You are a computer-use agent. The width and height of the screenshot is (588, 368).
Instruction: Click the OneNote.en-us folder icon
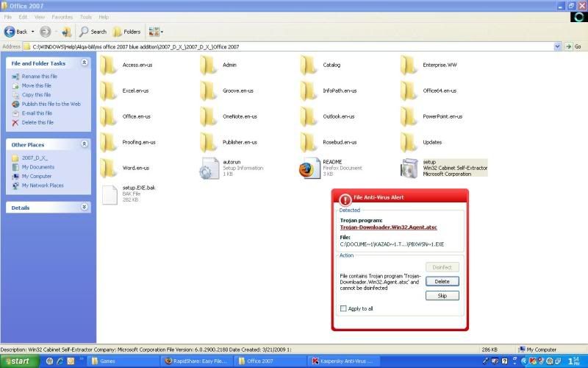coord(209,116)
